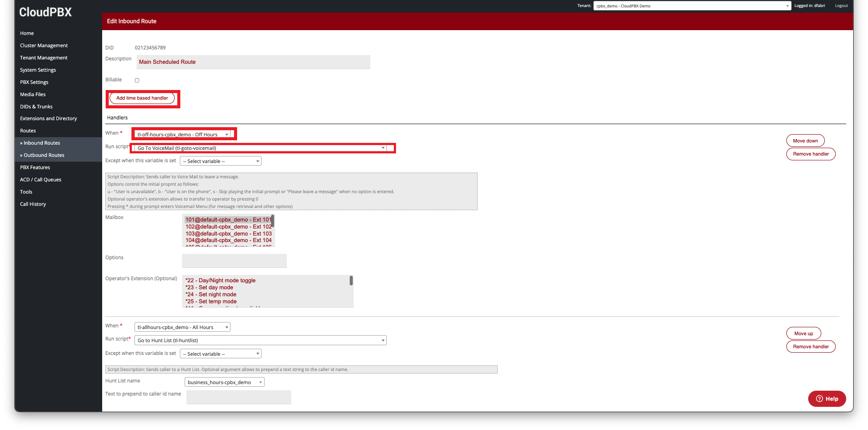The width and height of the screenshot is (868, 430).
Task: Click Text to prepend caller id field
Action: point(239,397)
